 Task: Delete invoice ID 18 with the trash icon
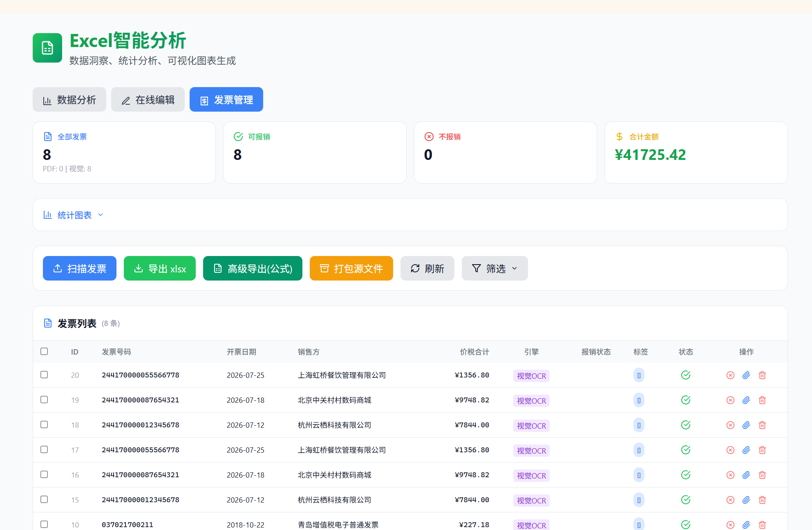(x=762, y=425)
